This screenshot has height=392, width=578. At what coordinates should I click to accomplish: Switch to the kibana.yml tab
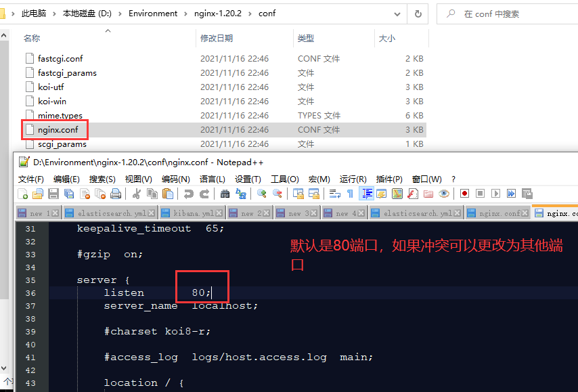(x=192, y=213)
